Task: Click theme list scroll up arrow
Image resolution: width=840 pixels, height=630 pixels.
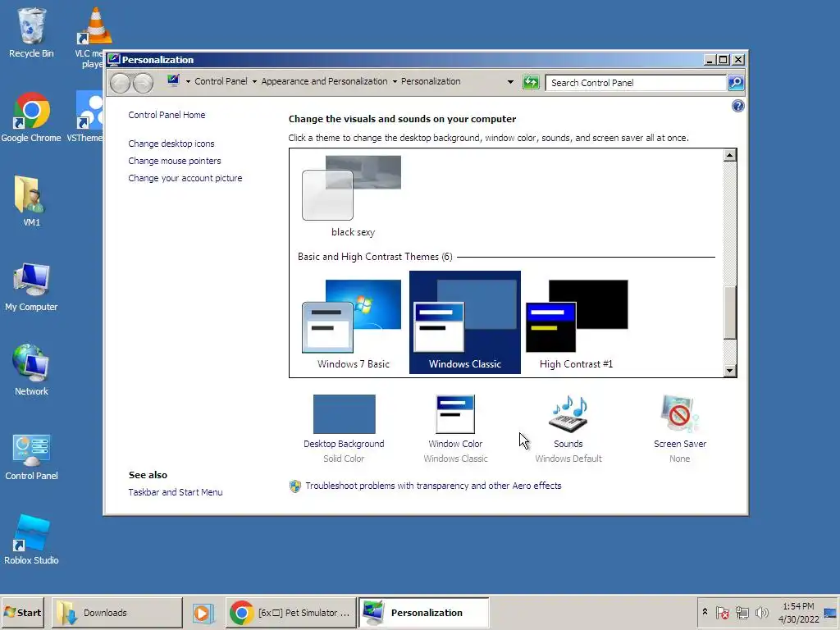Action: [729, 155]
